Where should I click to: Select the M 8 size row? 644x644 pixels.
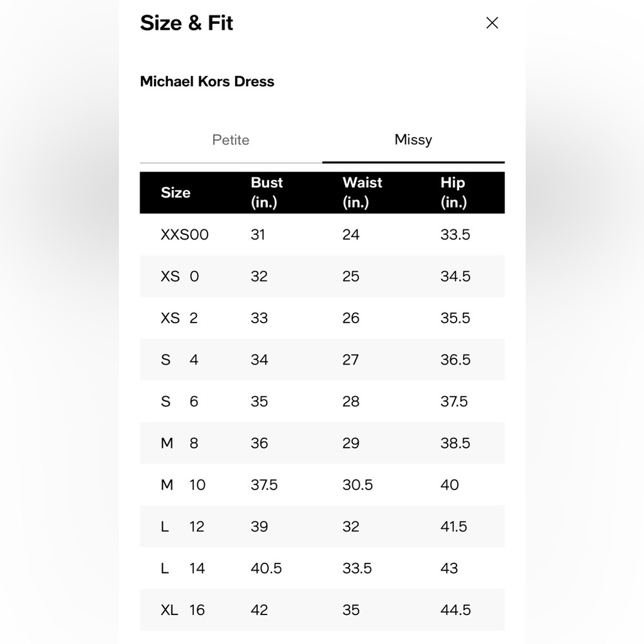coord(323,443)
